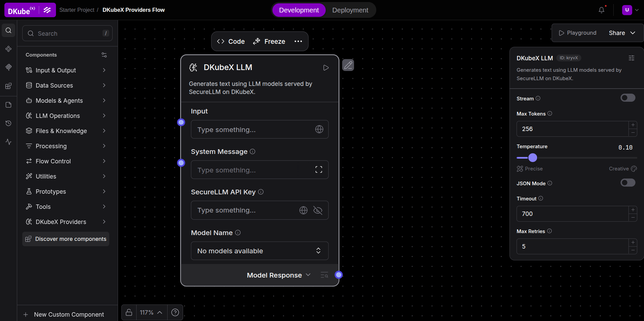Open the file icon in left rail
The height and width of the screenshot is (321, 644).
(8, 105)
